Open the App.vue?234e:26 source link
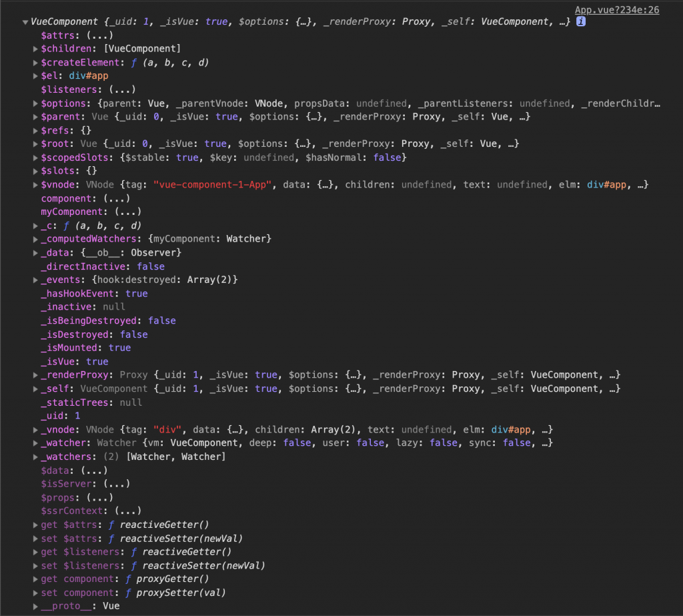The image size is (683, 616). (617, 9)
